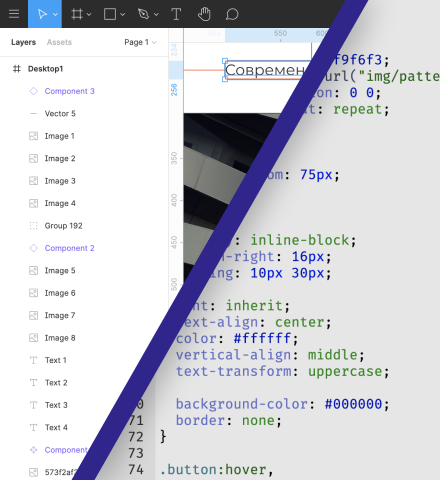Image resolution: width=440 pixels, height=480 pixels.
Task: Click the line icon beside Vector 5
Action: [33, 114]
